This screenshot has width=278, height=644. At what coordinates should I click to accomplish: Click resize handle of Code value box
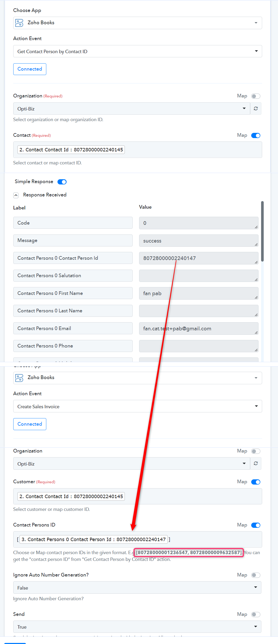tap(256, 227)
